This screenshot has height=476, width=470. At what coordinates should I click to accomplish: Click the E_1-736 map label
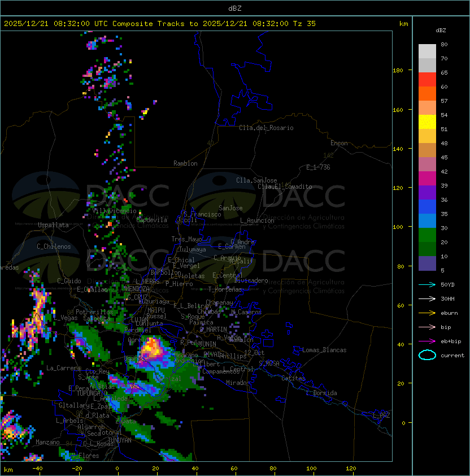[318, 167]
